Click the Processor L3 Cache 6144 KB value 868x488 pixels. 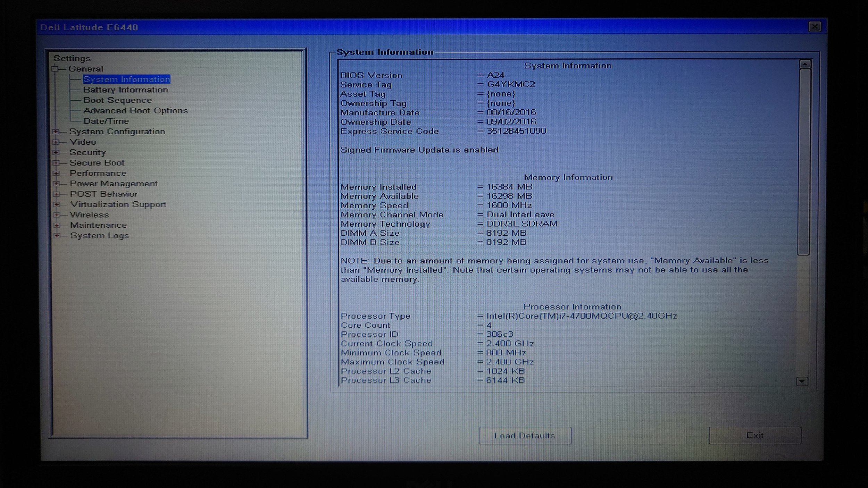click(506, 380)
